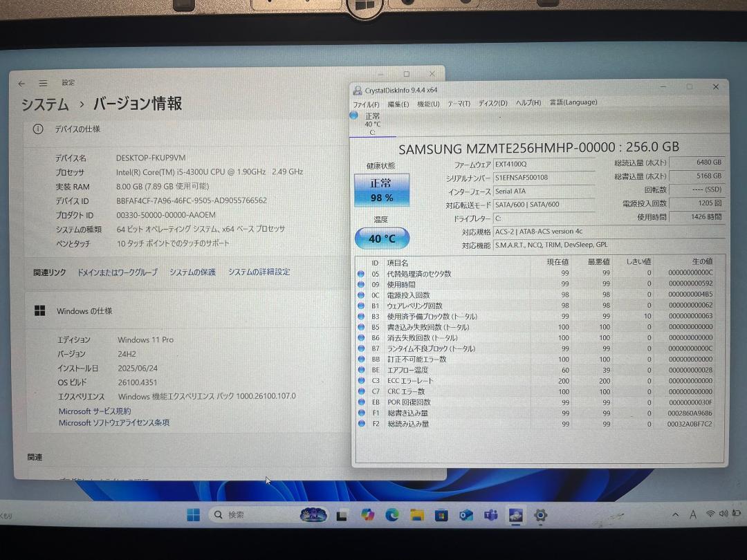Launch Microsoft Edge from the taskbar

click(392, 515)
